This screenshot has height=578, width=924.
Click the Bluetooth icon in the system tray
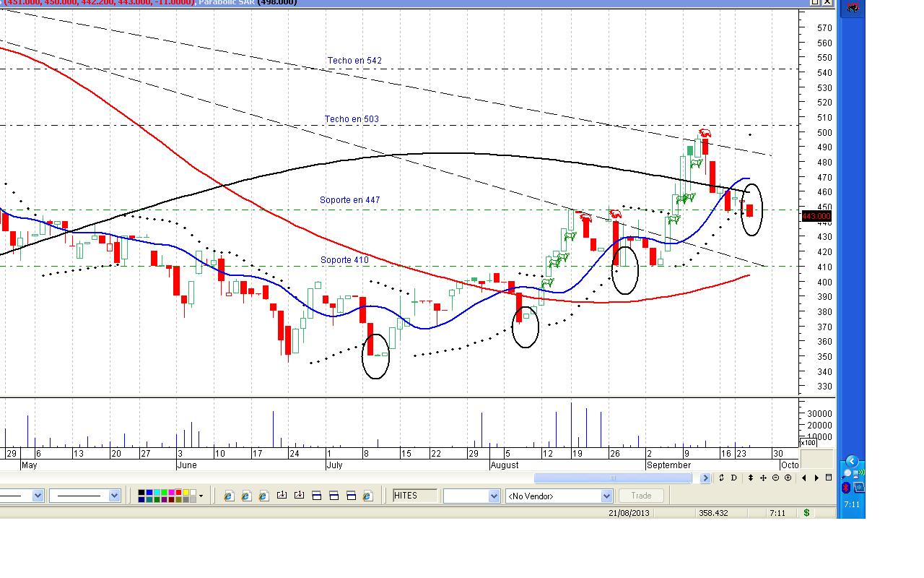click(847, 488)
